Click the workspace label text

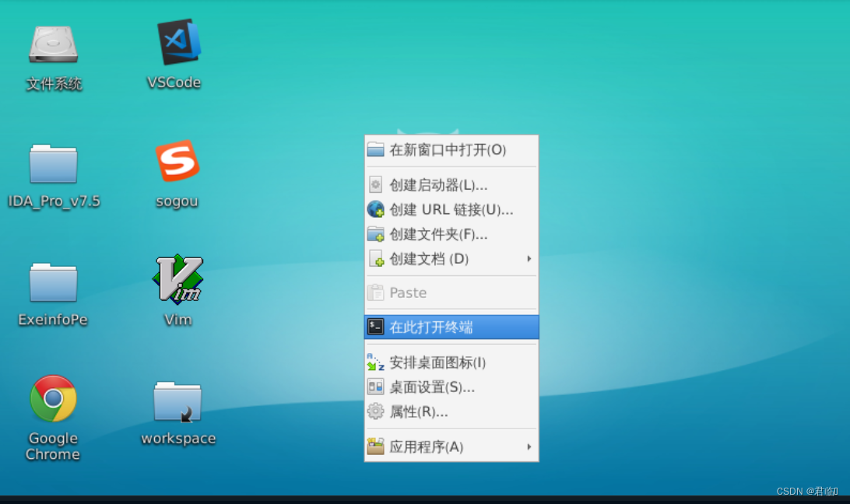[x=178, y=439]
